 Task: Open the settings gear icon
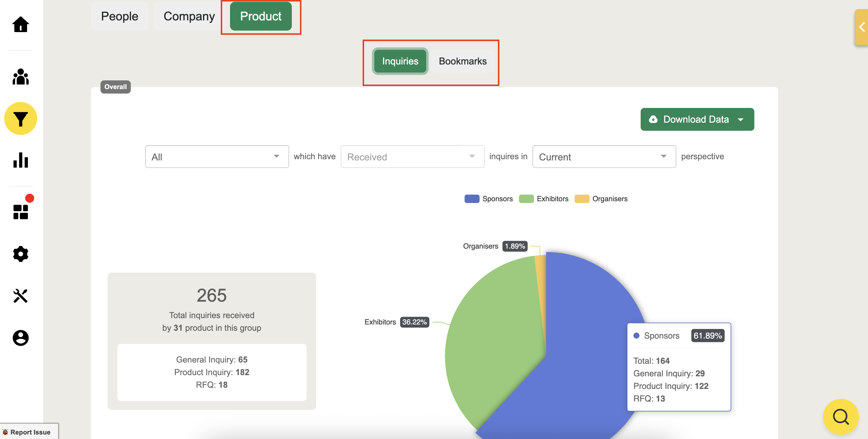pyautogui.click(x=21, y=254)
